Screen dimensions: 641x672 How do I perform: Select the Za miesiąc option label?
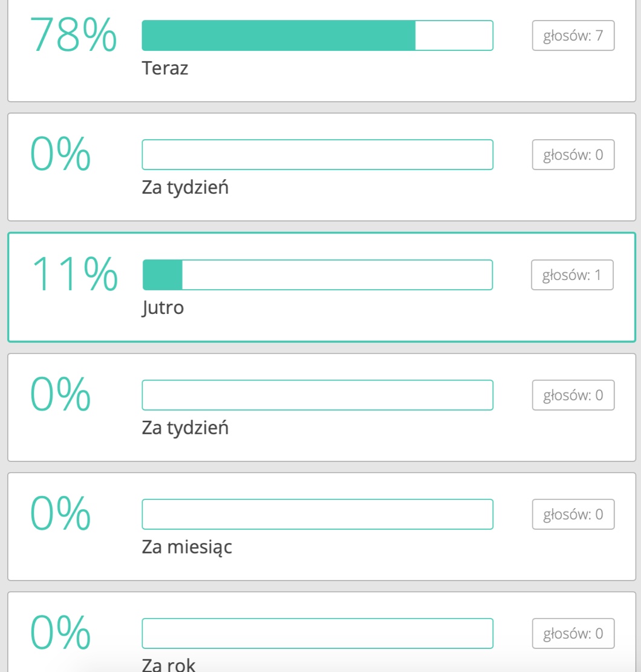tap(187, 547)
